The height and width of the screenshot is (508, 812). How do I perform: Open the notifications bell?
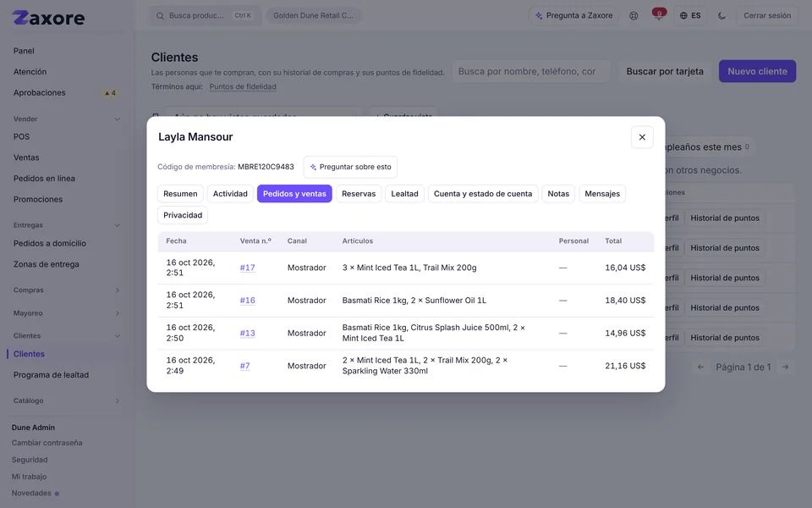click(x=659, y=15)
